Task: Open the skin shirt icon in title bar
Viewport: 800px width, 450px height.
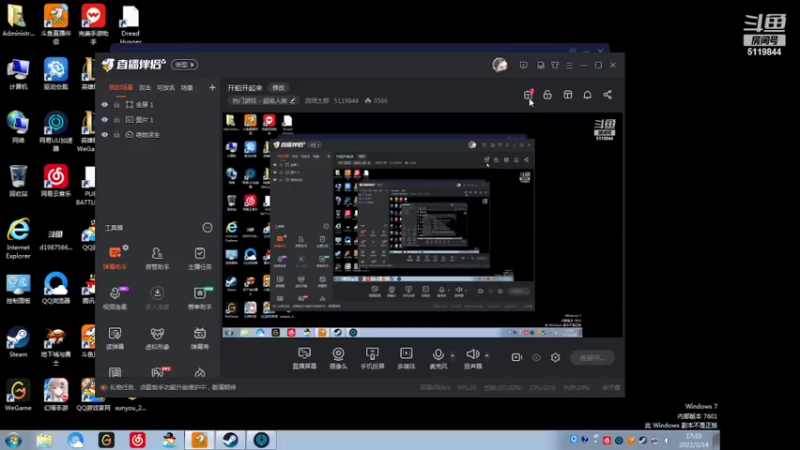Action: [x=555, y=65]
